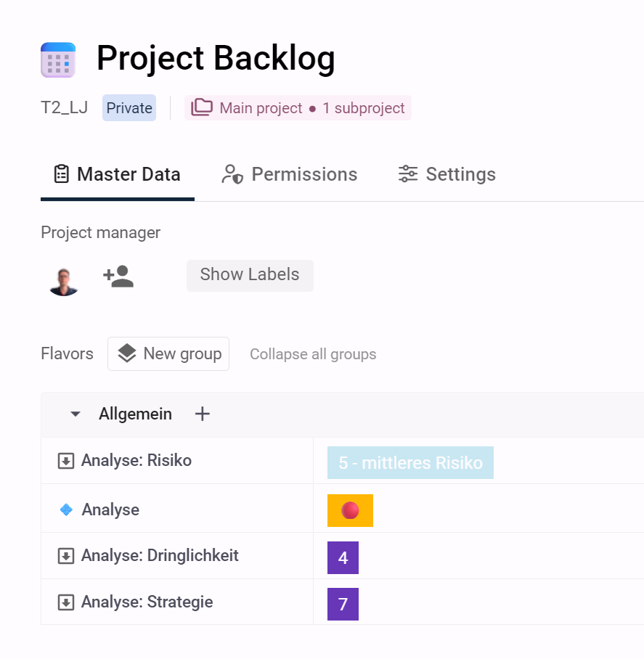Switch to the Permissions tab
The height and width of the screenshot is (659, 644).
pos(289,174)
